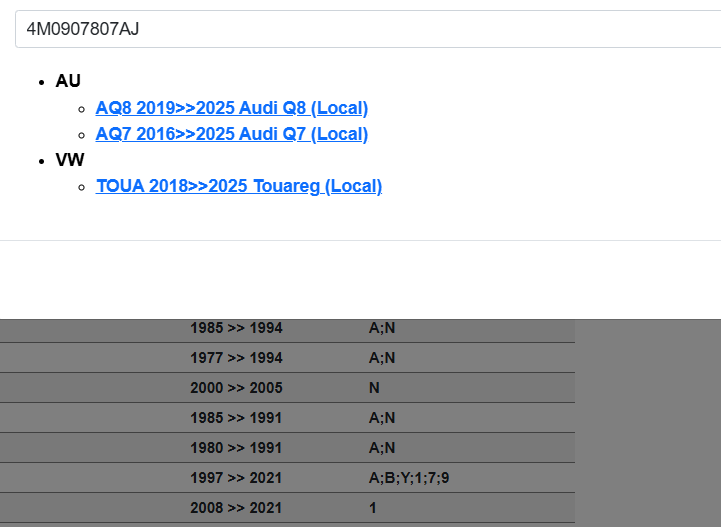Select A;N code in the 1977 >> 1994 row
This screenshot has height=527, width=721.
[x=382, y=358]
